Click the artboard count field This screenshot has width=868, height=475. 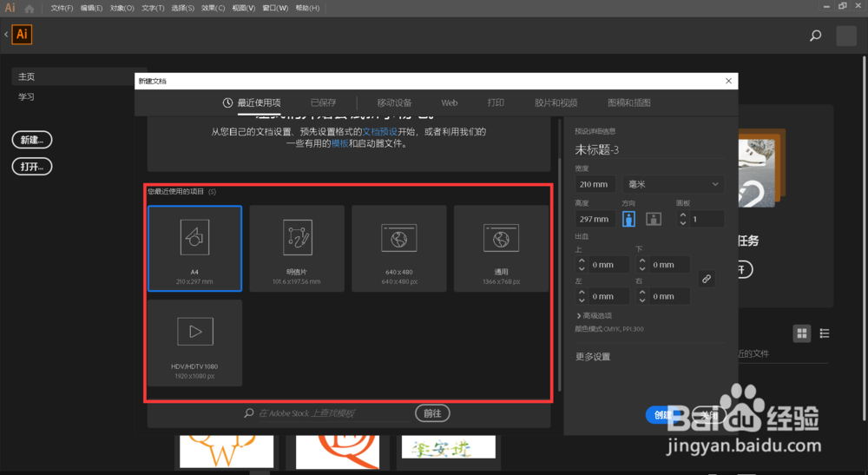point(706,219)
